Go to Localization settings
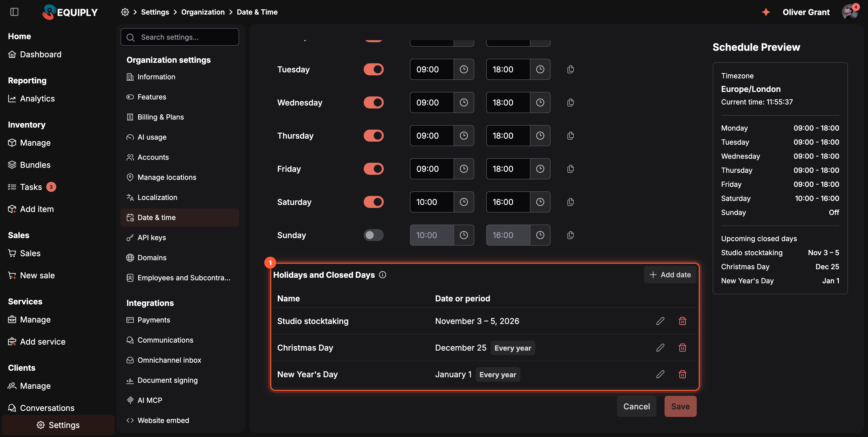This screenshot has width=868, height=437. tap(180, 197)
